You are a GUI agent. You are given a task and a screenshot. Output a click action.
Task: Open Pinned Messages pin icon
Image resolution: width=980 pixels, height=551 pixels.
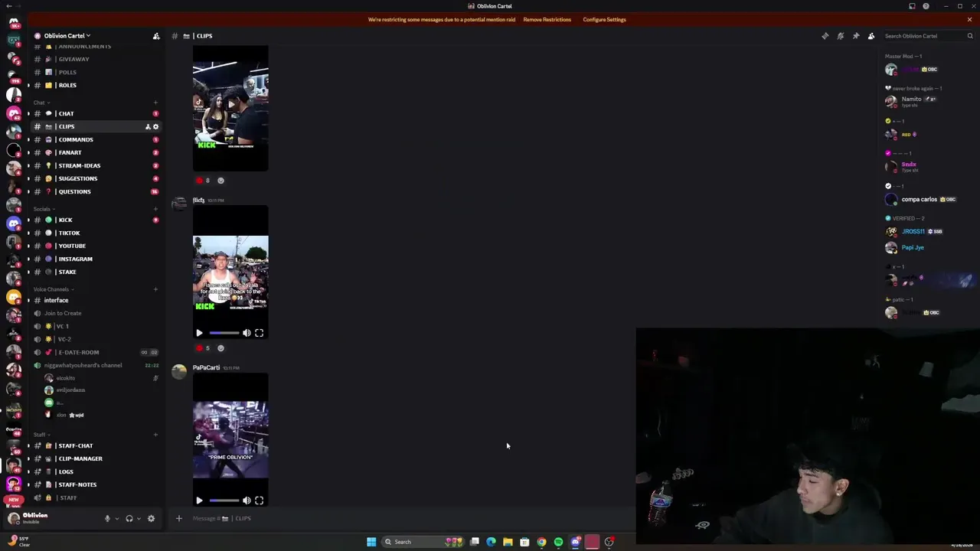tap(855, 36)
